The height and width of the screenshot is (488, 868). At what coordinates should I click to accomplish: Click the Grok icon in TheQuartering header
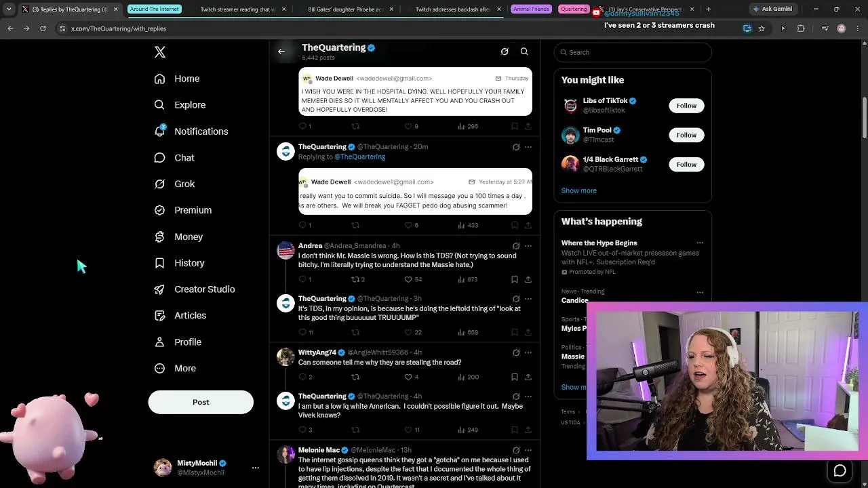click(x=505, y=52)
